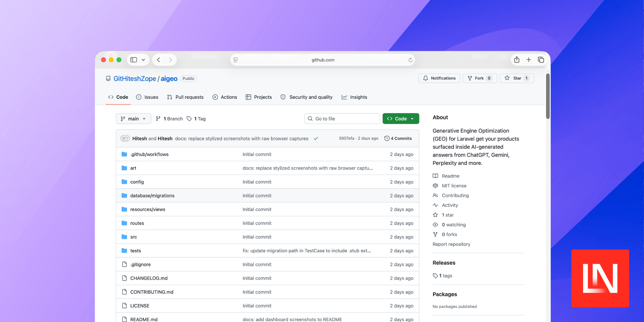View commit history via clock icon
This screenshot has width=644, height=322.
tap(387, 138)
